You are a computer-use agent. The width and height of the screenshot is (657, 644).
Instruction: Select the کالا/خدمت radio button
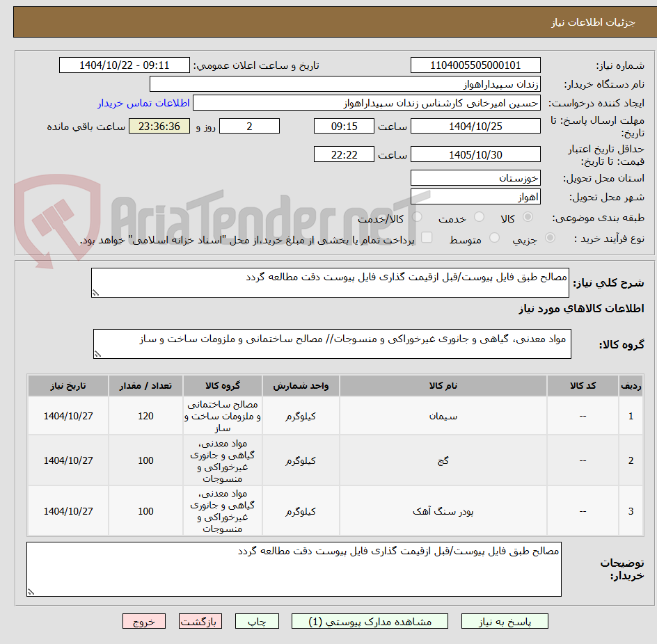point(417,217)
